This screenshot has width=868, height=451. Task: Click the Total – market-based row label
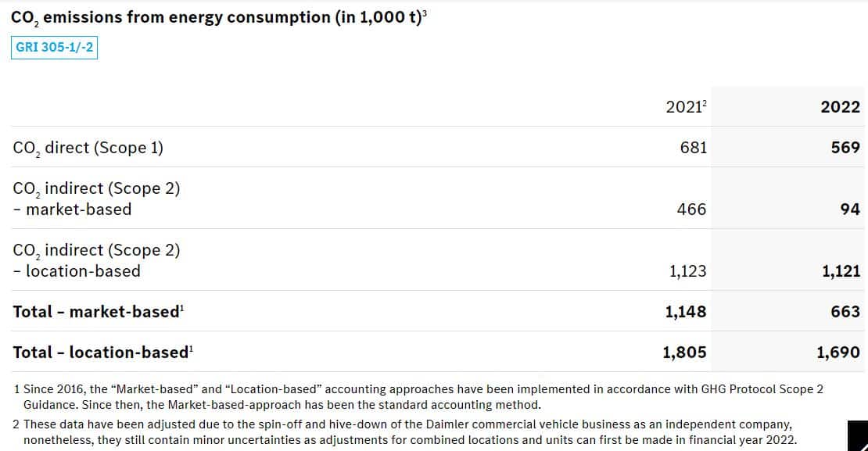click(99, 312)
